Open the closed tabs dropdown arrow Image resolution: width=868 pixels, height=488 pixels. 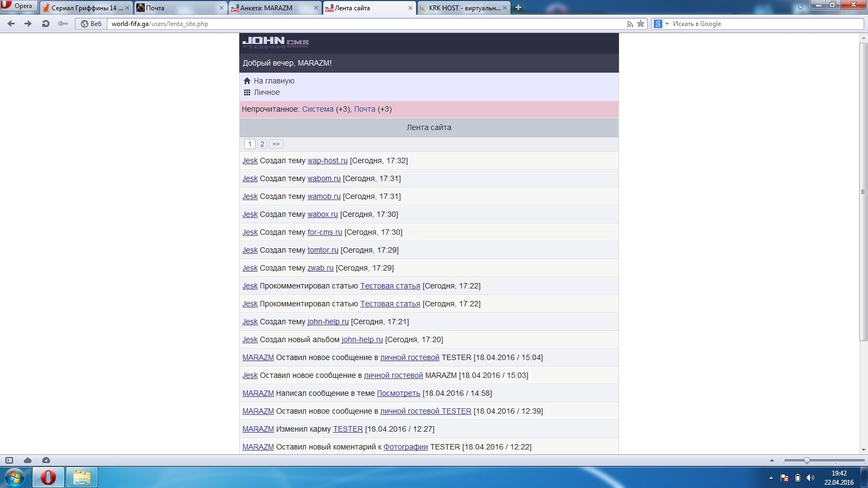[800, 8]
